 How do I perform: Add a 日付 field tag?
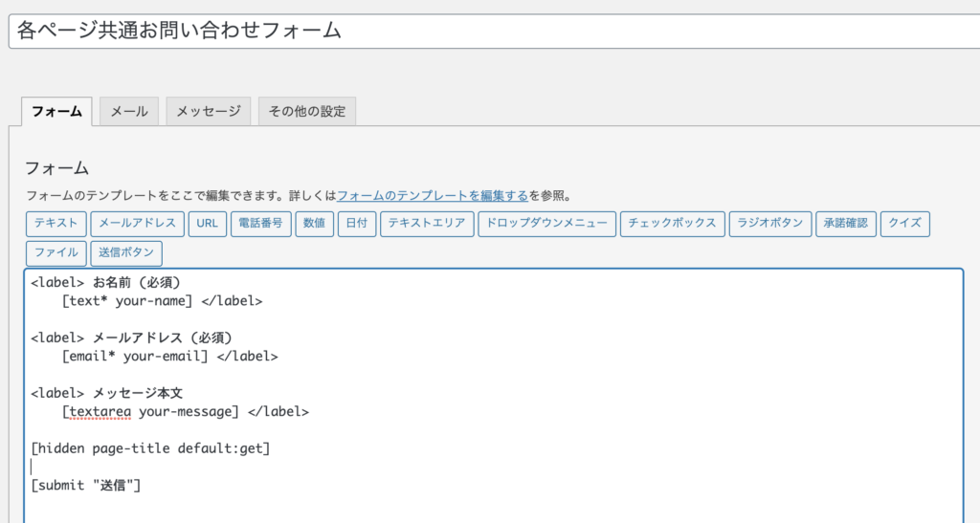tap(356, 224)
